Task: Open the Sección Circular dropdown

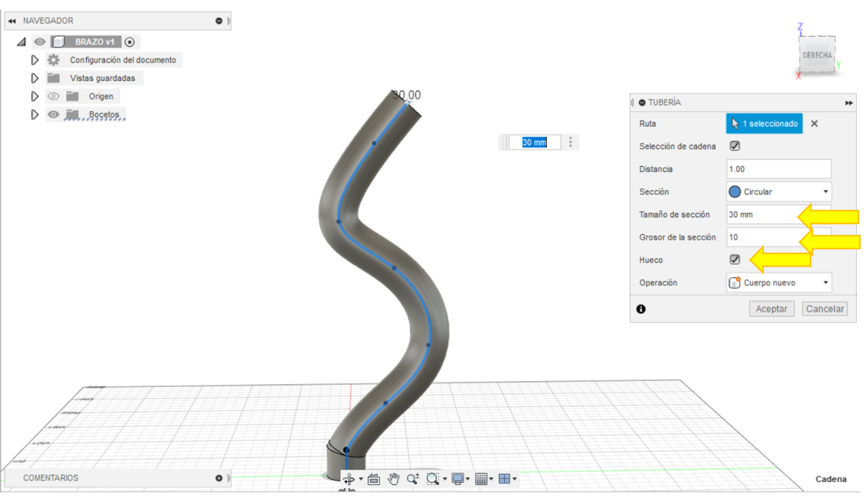Action: point(778,192)
